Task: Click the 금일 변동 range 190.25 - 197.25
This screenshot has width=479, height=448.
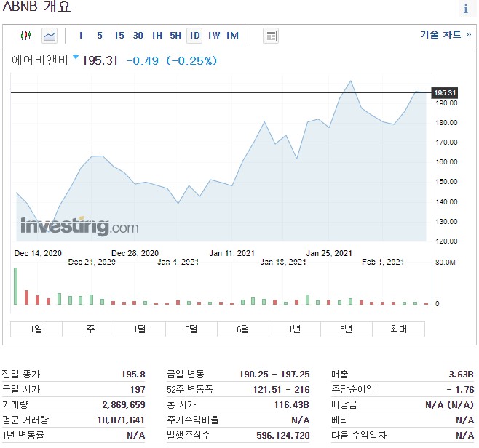Action: point(274,374)
